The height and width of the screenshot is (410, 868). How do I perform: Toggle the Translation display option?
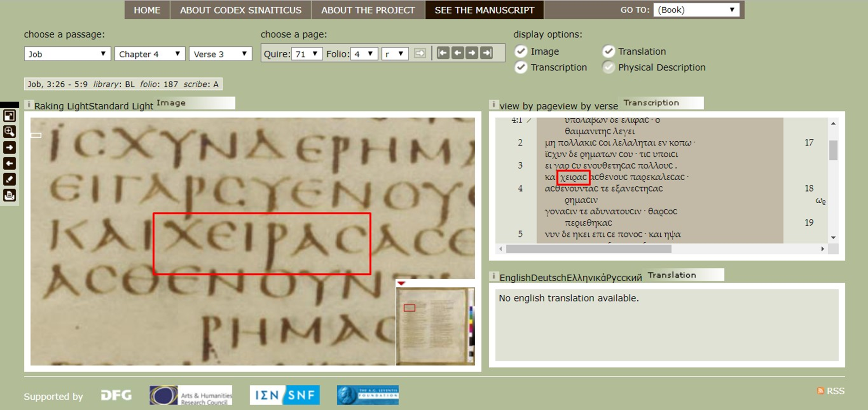pyautogui.click(x=608, y=51)
